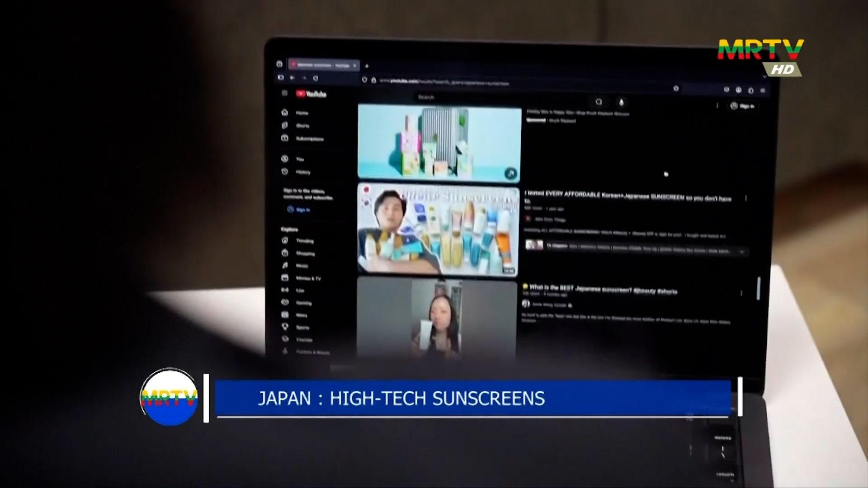The width and height of the screenshot is (868, 488).
Task: Click Sign in link in sidebar
Action: pos(299,210)
